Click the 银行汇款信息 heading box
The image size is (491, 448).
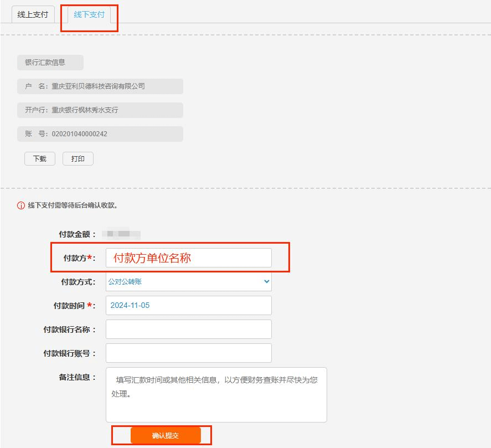coord(50,63)
